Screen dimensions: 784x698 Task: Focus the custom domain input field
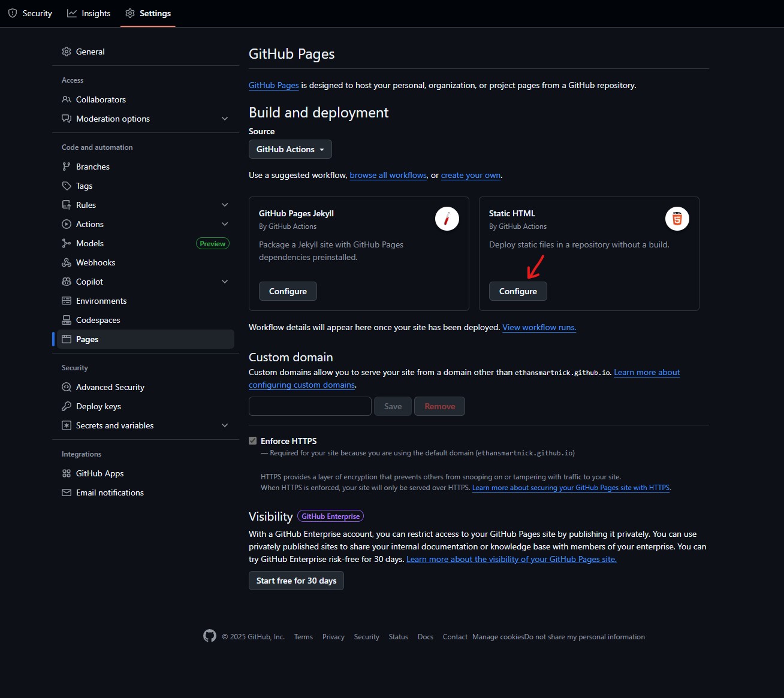tap(310, 406)
